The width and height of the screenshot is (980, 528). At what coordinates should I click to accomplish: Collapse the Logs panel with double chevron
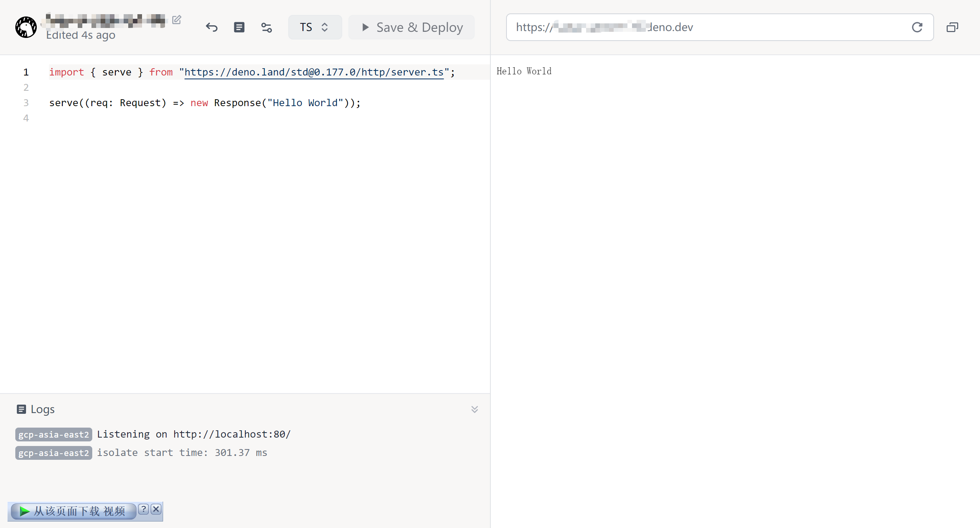(474, 409)
